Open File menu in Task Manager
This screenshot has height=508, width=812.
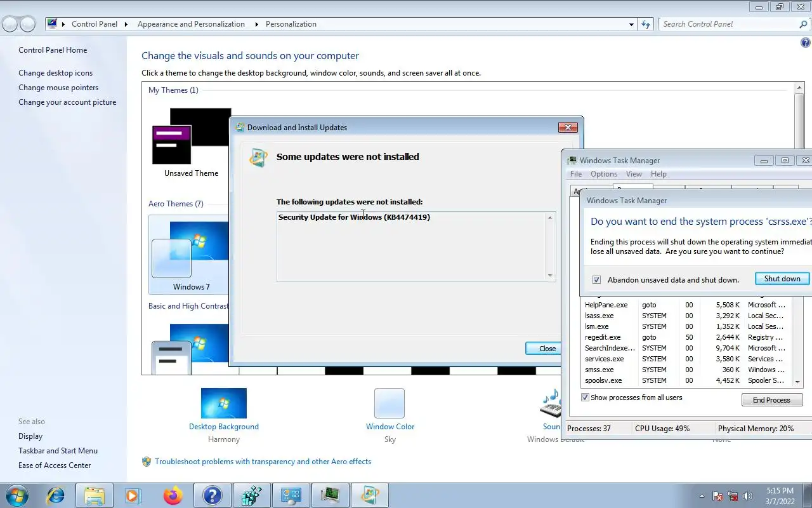coord(576,174)
